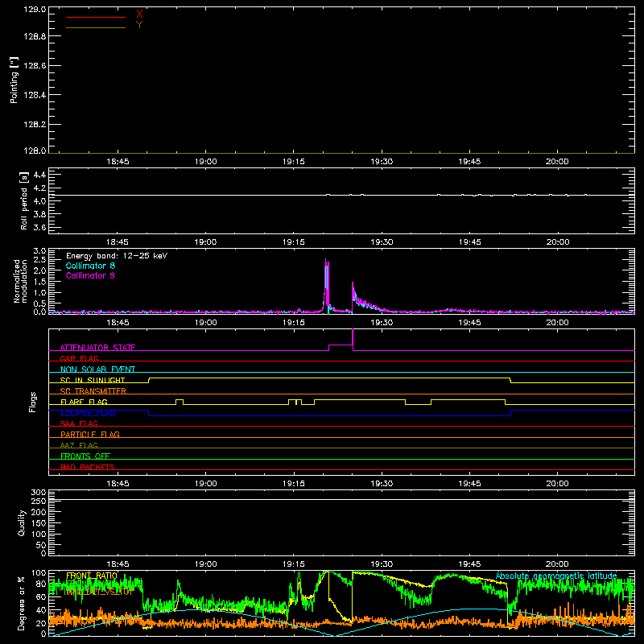Select the Roll period axis title
644x644 pixels.
pos(24,200)
